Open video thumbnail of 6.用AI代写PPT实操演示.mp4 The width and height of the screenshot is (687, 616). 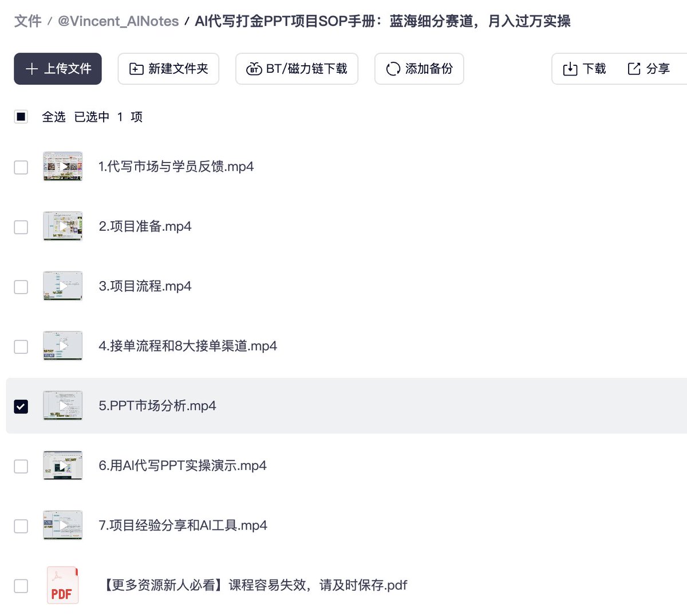pyautogui.click(x=63, y=465)
